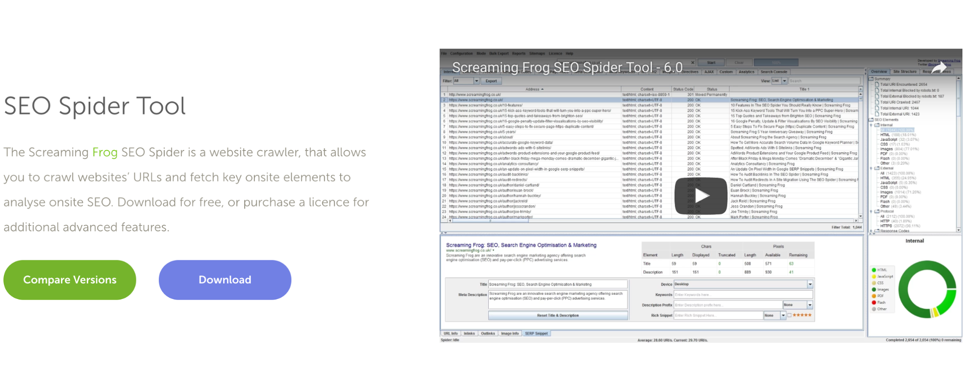Click the Keywords input field
980x374 pixels.
click(743, 295)
